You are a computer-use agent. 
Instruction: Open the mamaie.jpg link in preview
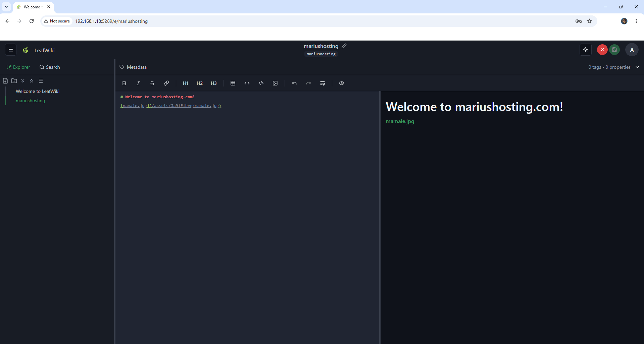tap(400, 121)
